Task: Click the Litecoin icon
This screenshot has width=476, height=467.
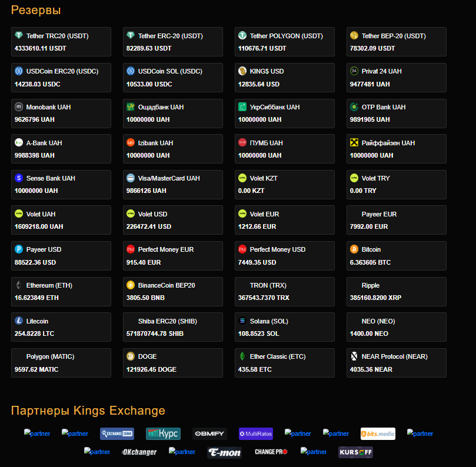Action: (x=19, y=321)
